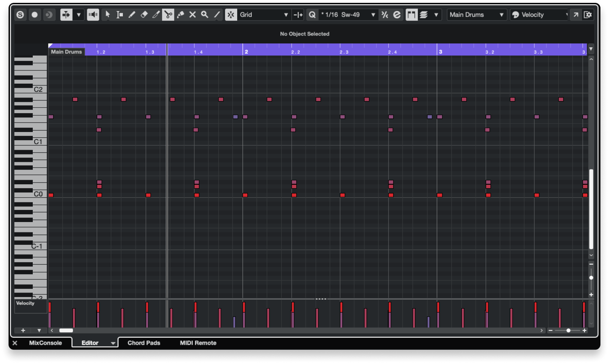Screen dimensions: 609x364
Task: Click the Retrospective Record icon
Action: pos(49,15)
